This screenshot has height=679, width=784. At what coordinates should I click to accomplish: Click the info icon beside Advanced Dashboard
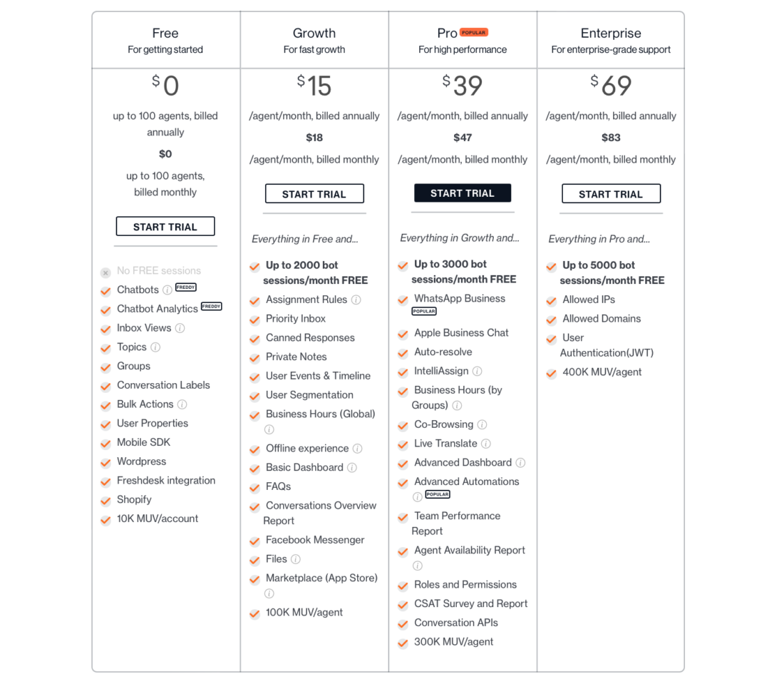pos(521,462)
